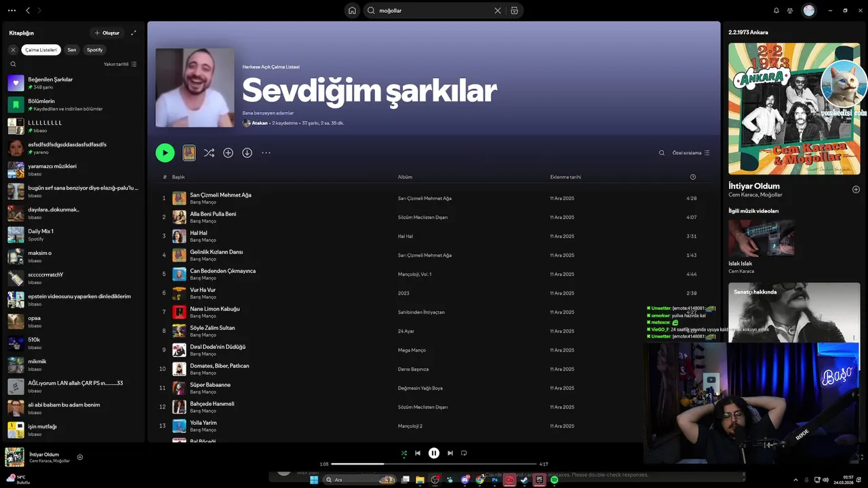This screenshot has height=488, width=868.
Task: Open the opaa playlist
Action: click(73, 321)
